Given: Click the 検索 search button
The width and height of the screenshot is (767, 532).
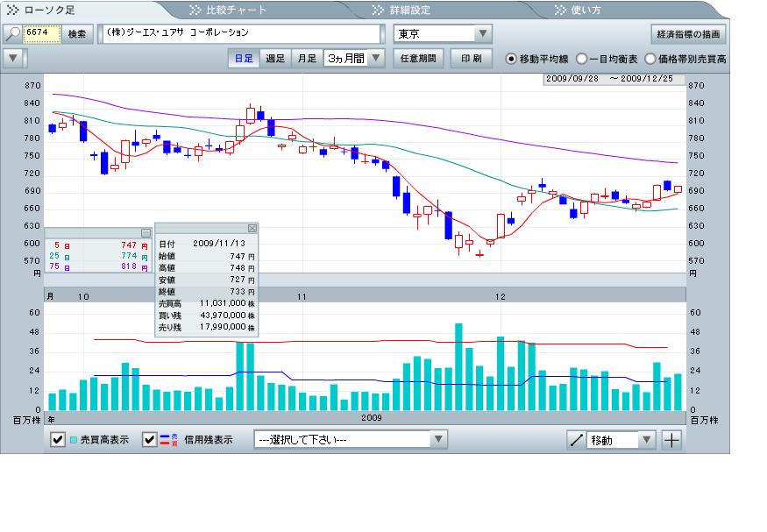Looking at the screenshot, I should coord(78,34).
